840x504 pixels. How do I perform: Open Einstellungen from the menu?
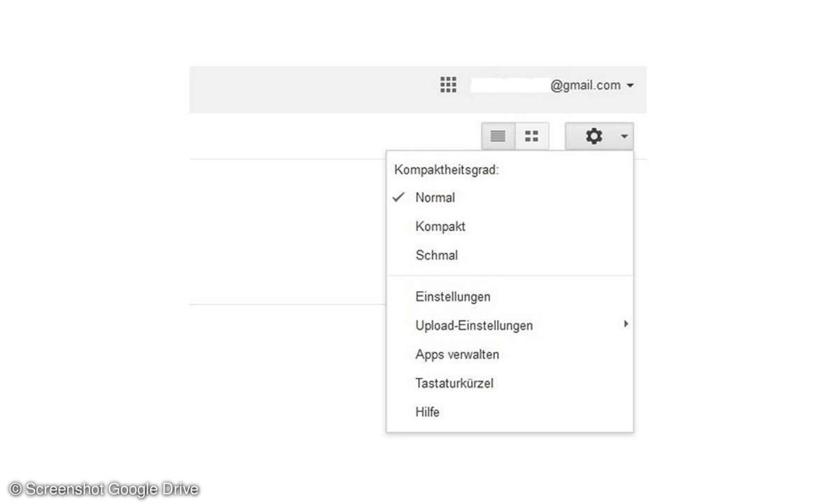point(510,297)
